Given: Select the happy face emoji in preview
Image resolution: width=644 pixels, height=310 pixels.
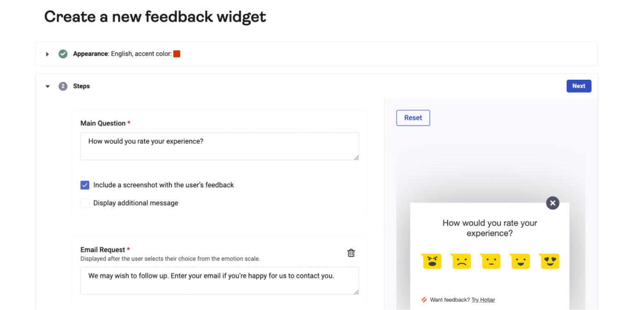Looking at the screenshot, I should click(x=519, y=261).
